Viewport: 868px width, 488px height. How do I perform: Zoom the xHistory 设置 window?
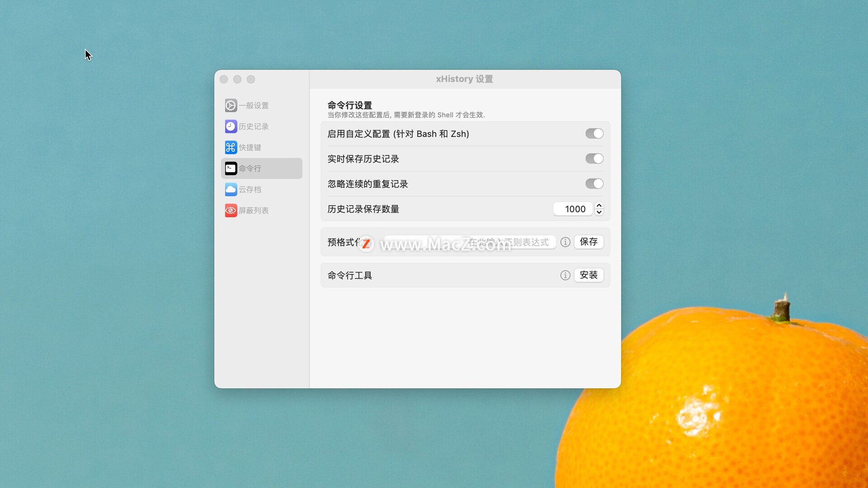pyautogui.click(x=251, y=80)
